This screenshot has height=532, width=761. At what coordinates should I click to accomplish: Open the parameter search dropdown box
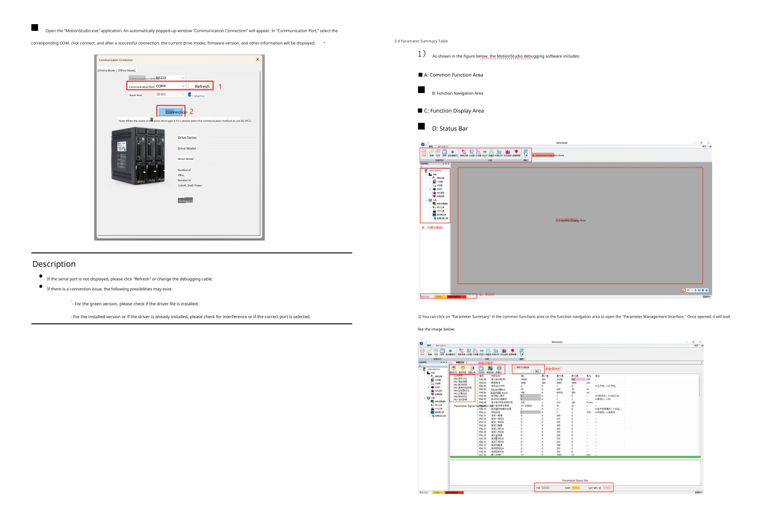pyautogui.click(x=523, y=371)
